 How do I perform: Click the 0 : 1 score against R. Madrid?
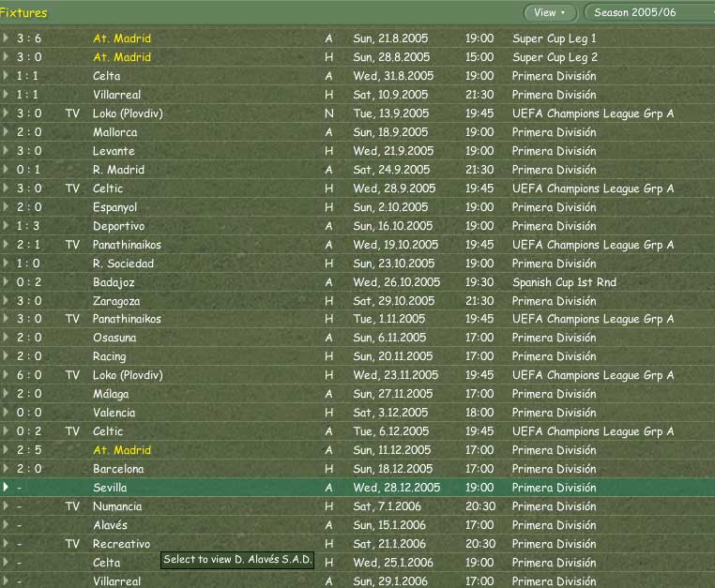point(29,170)
